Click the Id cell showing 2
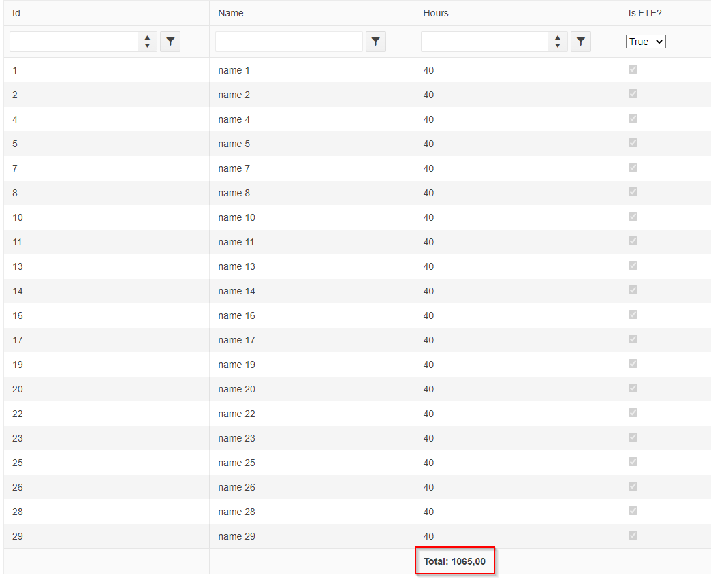This screenshot has height=588, width=711. click(106, 95)
